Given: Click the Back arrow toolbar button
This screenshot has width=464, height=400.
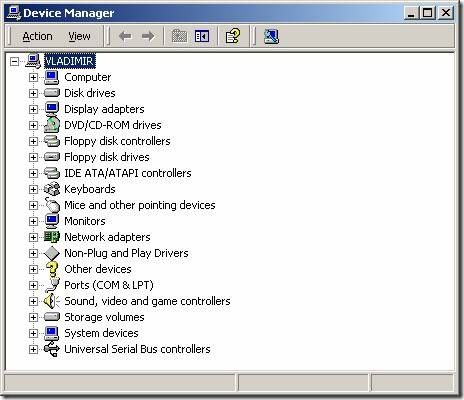Looking at the screenshot, I should coord(125,36).
